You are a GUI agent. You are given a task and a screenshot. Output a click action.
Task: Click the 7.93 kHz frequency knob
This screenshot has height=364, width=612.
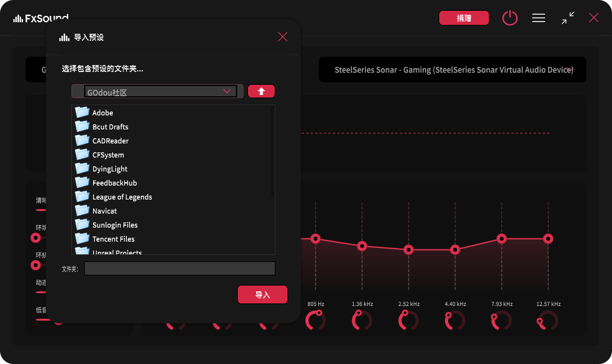pos(502,320)
